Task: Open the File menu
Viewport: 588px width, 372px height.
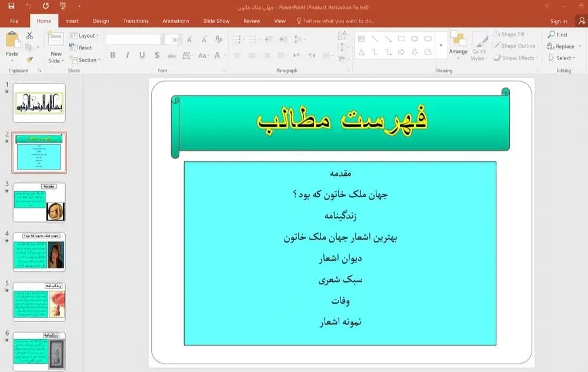Action: click(14, 21)
